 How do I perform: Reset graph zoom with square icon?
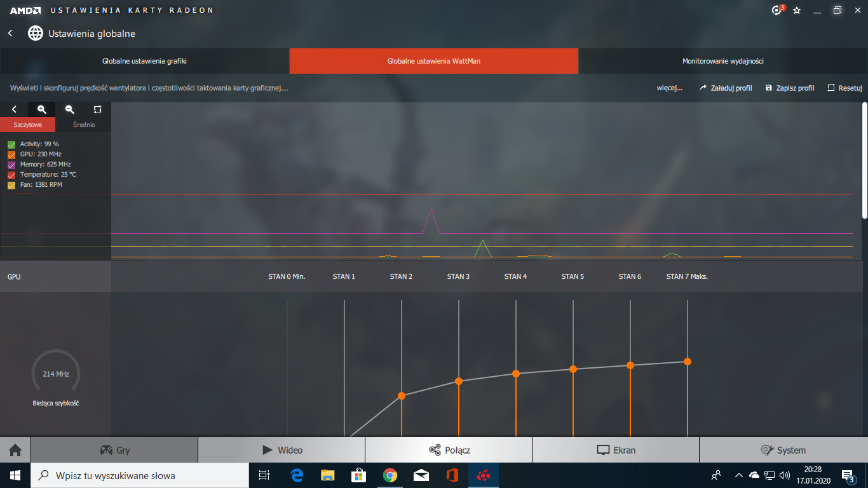(97, 109)
